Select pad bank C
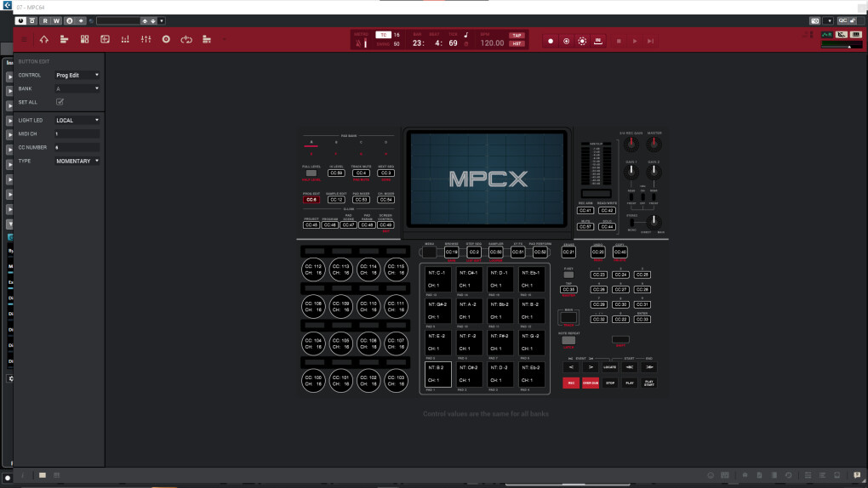 pyautogui.click(x=361, y=144)
